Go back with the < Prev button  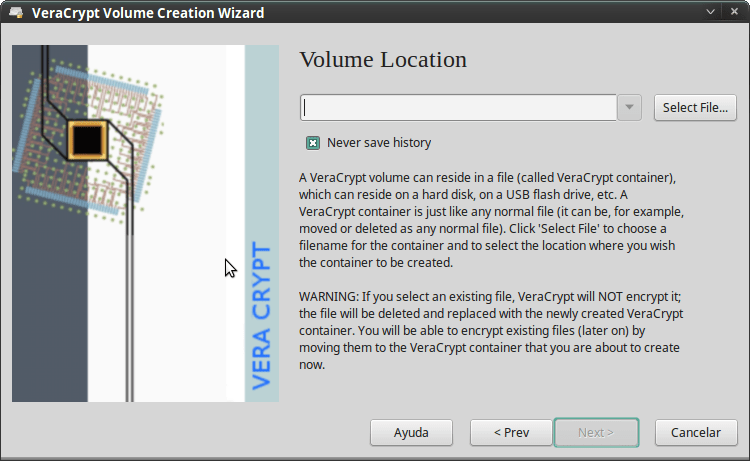pyautogui.click(x=511, y=433)
